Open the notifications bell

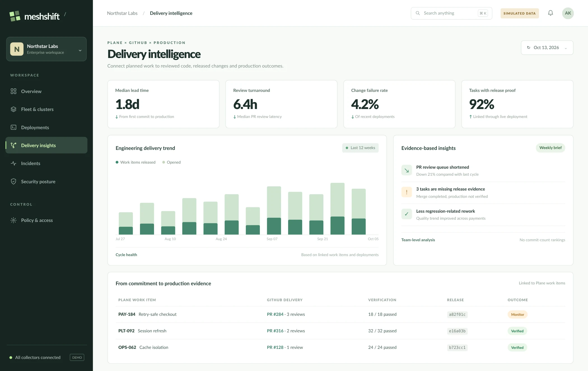pos(550,13)
